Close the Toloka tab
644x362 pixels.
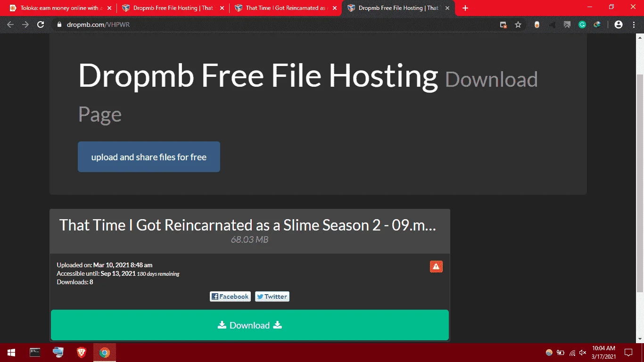point(109,8)
